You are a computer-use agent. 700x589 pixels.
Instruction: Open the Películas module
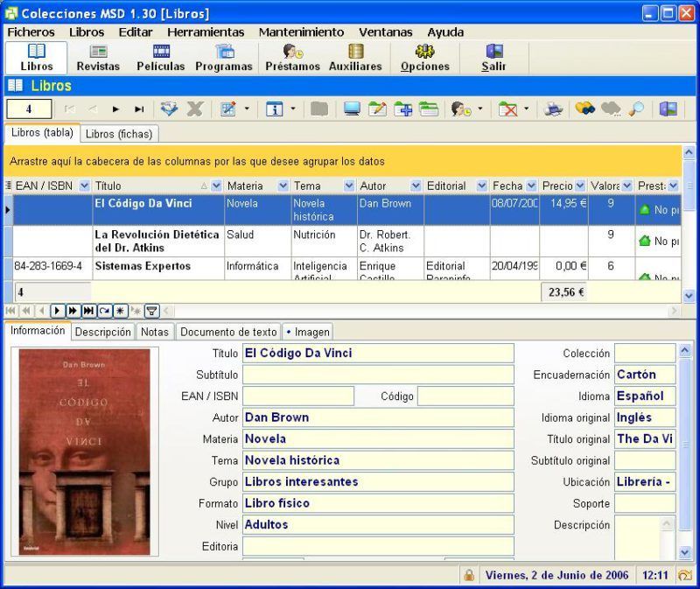point(161,58)
